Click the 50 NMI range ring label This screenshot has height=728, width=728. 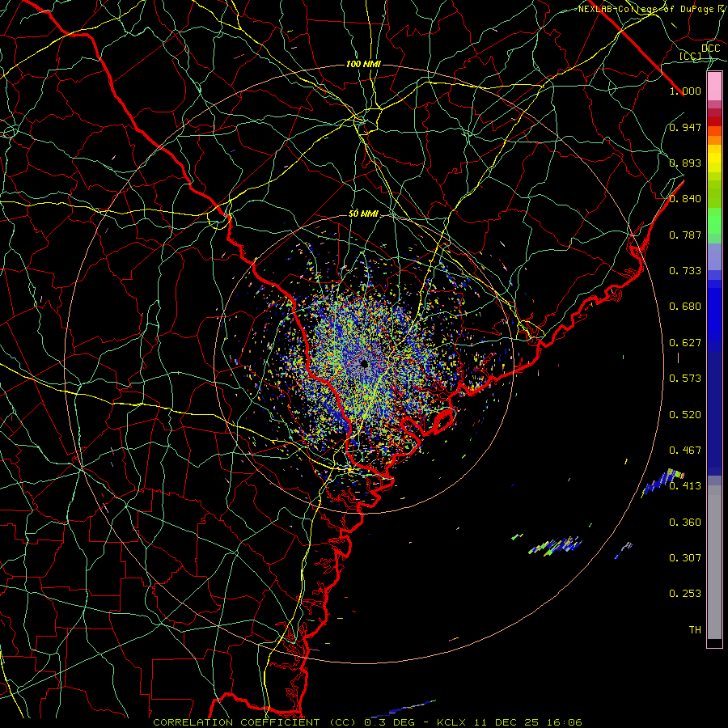(363, 214)
